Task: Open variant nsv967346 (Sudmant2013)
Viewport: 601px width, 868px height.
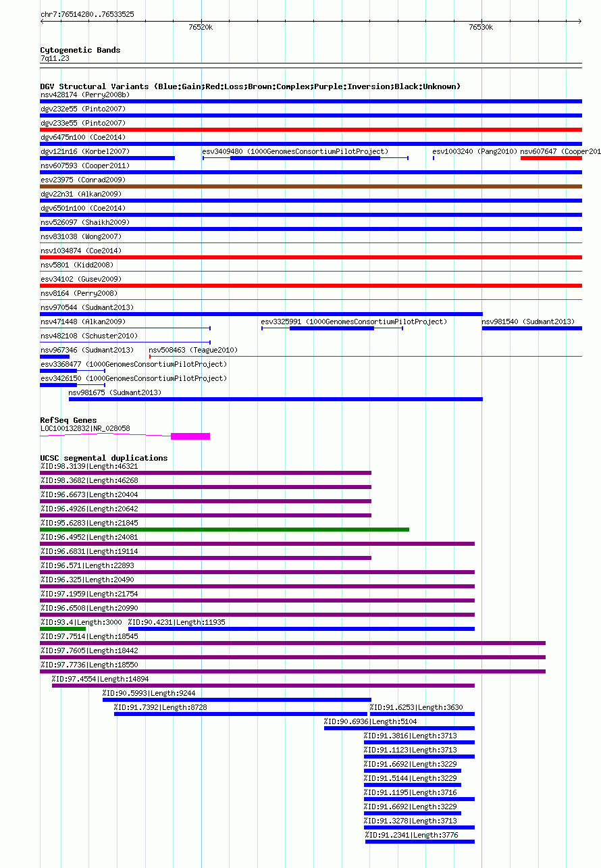Action: click(x=87, y=350)
